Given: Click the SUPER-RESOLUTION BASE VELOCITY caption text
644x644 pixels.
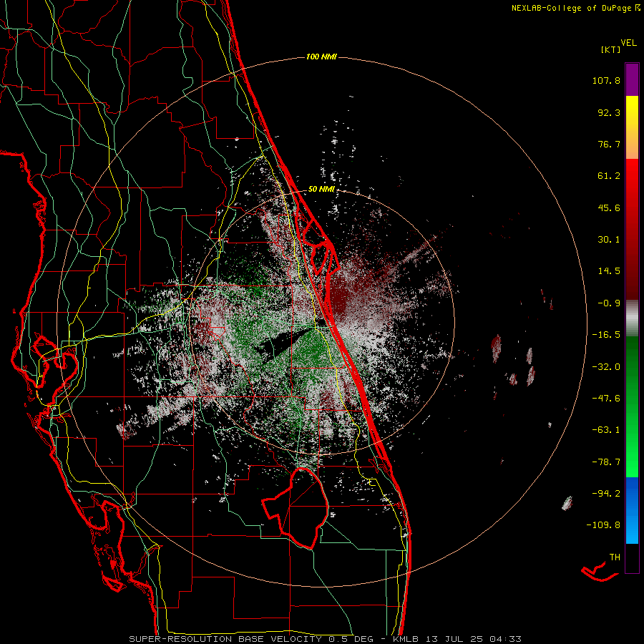Looking at the screenshot, I should click(x=225, y=639).
